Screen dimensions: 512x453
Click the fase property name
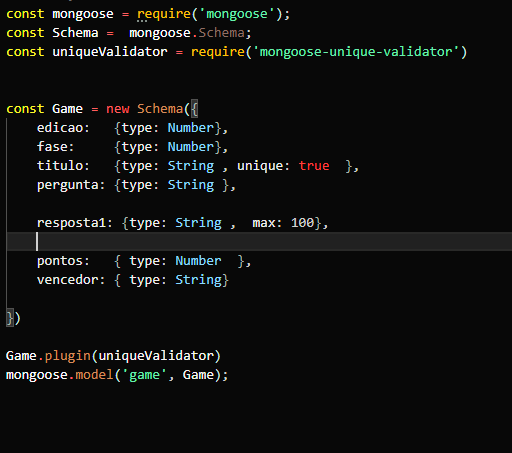coord(55,147)
